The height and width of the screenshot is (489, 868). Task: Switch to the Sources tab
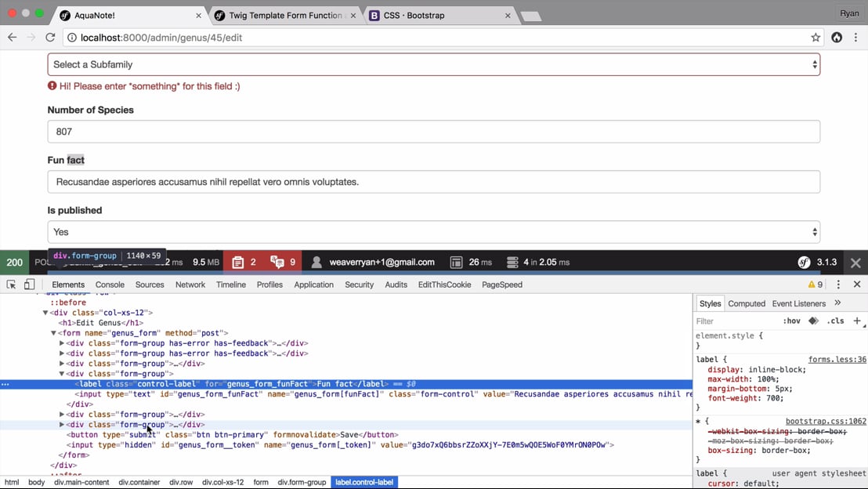150,284
